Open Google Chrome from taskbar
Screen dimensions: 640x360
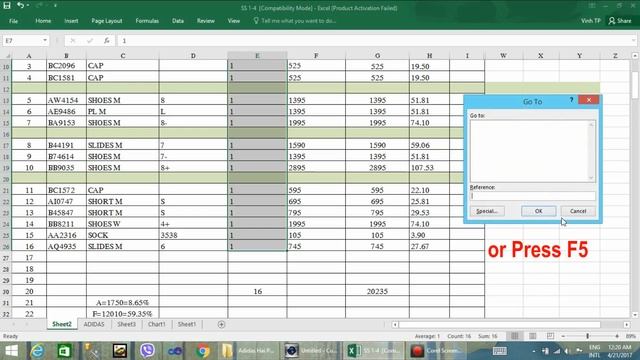coord(202,351)
